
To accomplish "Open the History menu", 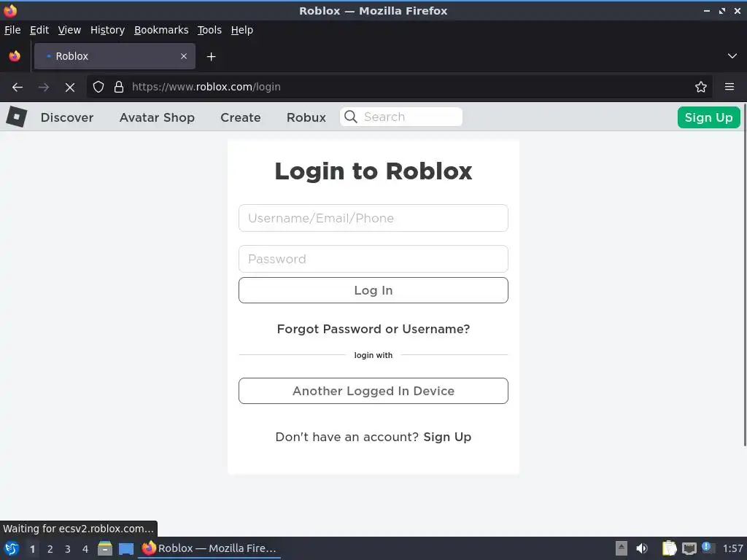I will point(107,30).
